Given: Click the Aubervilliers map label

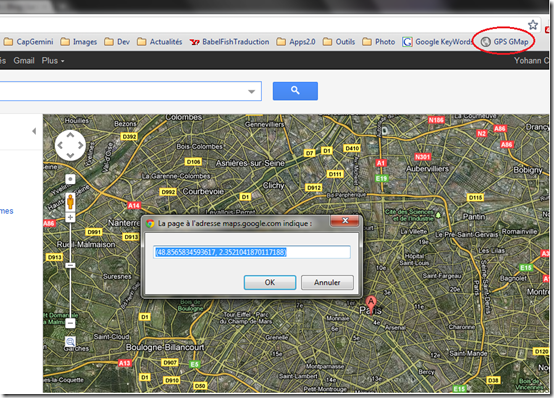Looking at the screenshot, I should [427, 169].
